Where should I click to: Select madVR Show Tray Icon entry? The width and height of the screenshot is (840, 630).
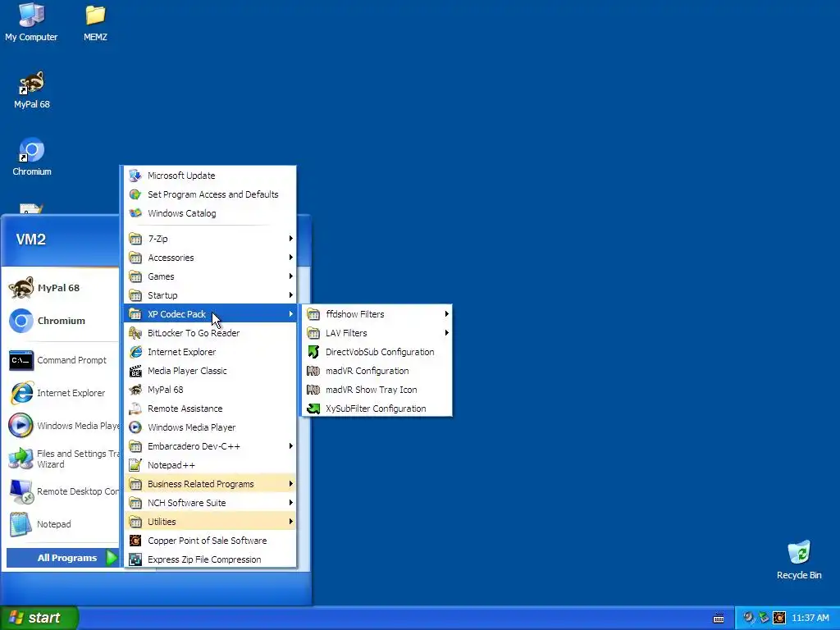tap(377, 390)
